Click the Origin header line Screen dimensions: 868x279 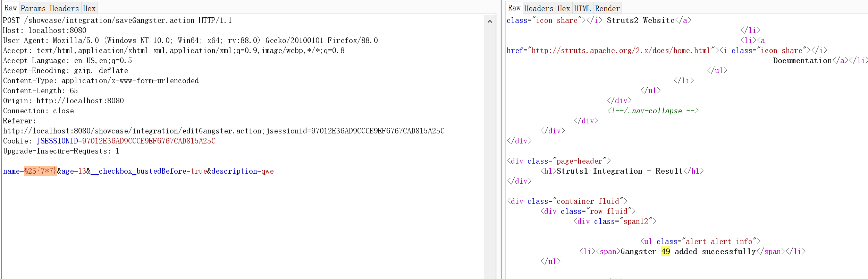pyautogui.click(x=64, y=101)
